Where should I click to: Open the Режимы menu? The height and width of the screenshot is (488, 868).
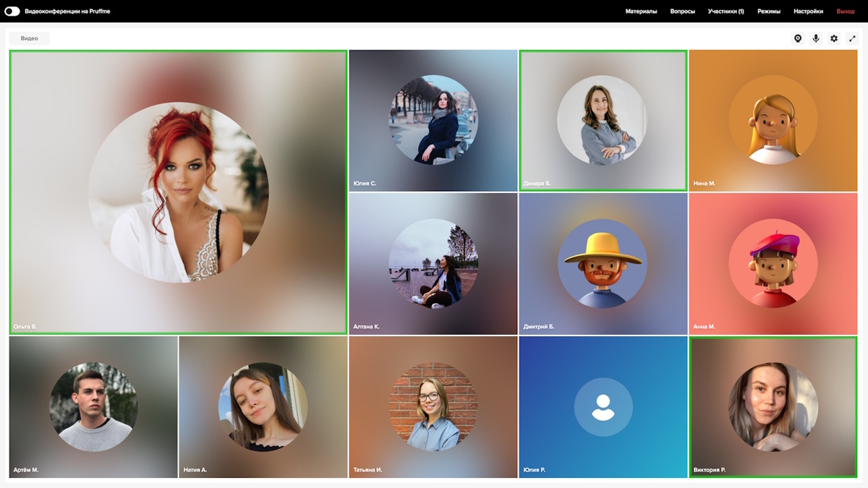coord(768,12)
